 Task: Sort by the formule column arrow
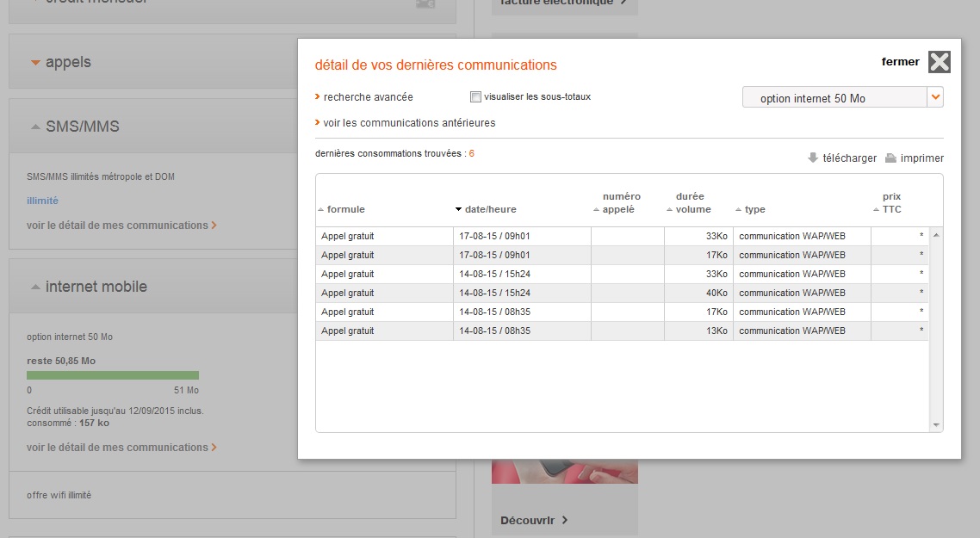coord(321,210)
